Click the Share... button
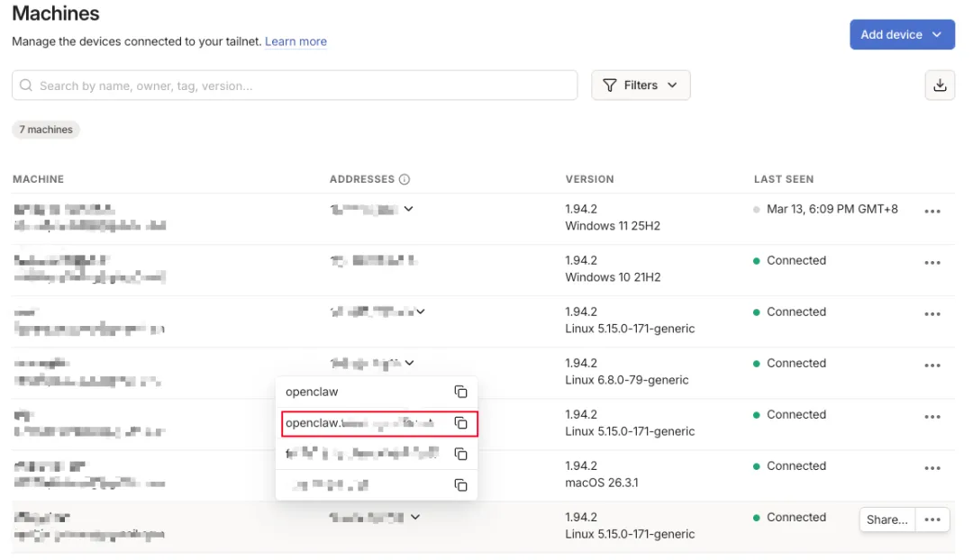The height and width of the screenshot is (560, 973). [x=887, y=519]
